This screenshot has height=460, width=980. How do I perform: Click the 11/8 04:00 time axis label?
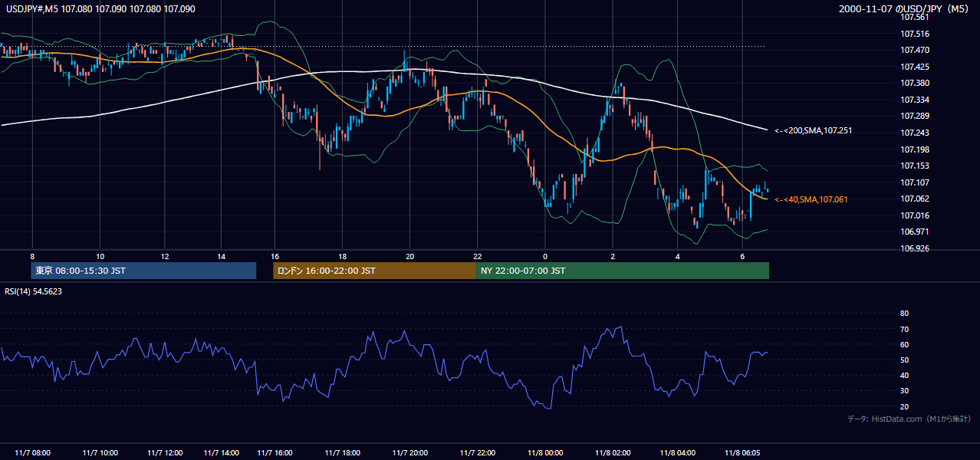pyautogui.click(x=678, y=453)
